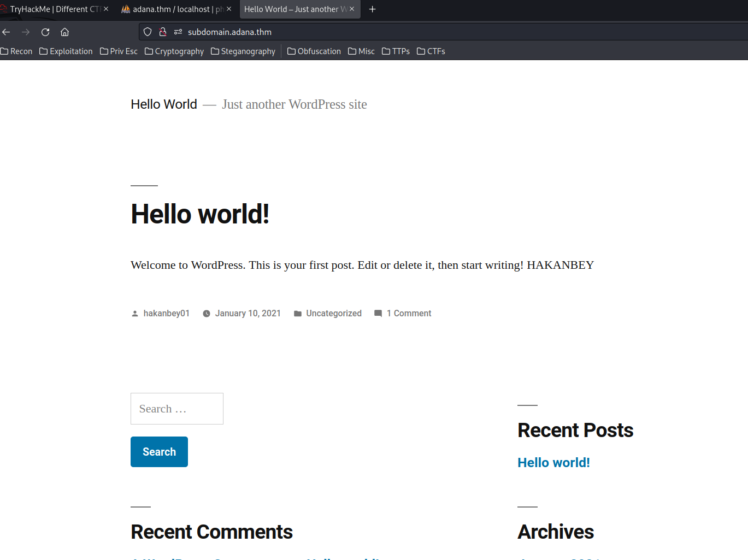The width and height of the screenshot is (748, 560).
Task: Open site permissions icon in address bar
Action: tap(178, 32)
